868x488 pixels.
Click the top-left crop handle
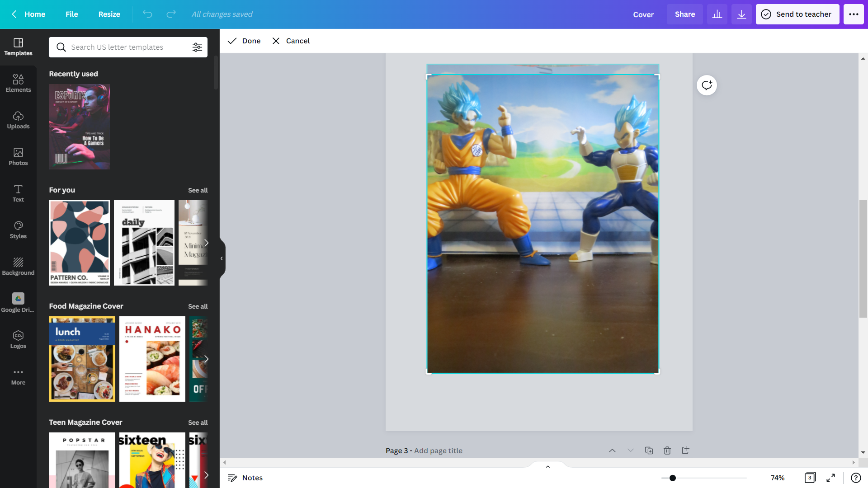click(x=429, y=76)
